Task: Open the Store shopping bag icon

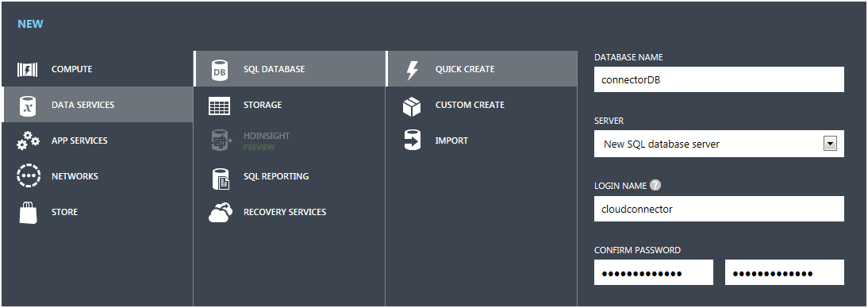Action: pos(29,212)
